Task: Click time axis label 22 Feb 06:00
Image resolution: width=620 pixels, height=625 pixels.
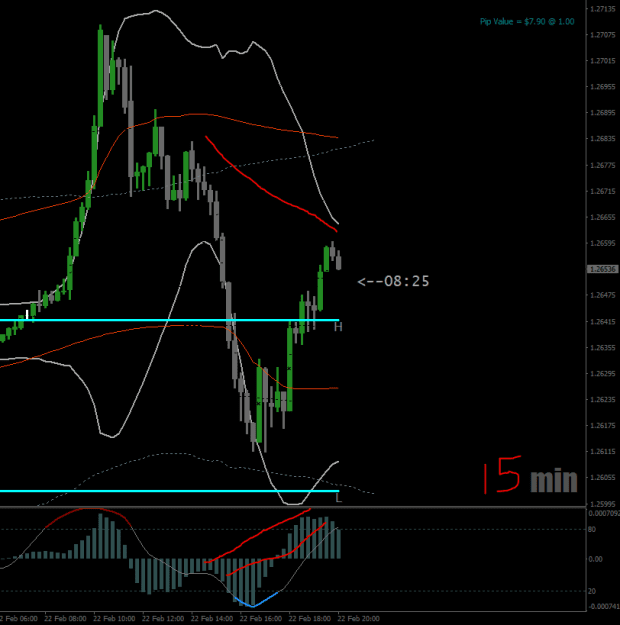Action: tap(19, 619)
